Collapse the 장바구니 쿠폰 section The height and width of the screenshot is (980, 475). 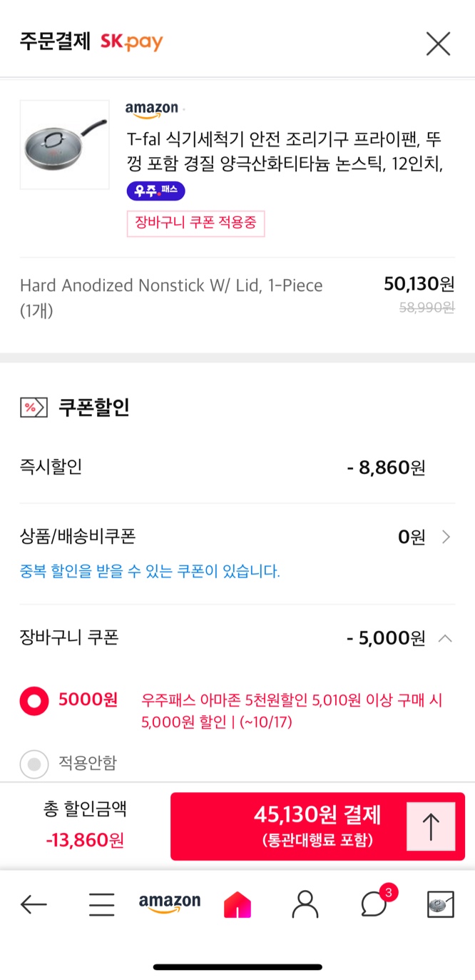click(x=445, y=638)
